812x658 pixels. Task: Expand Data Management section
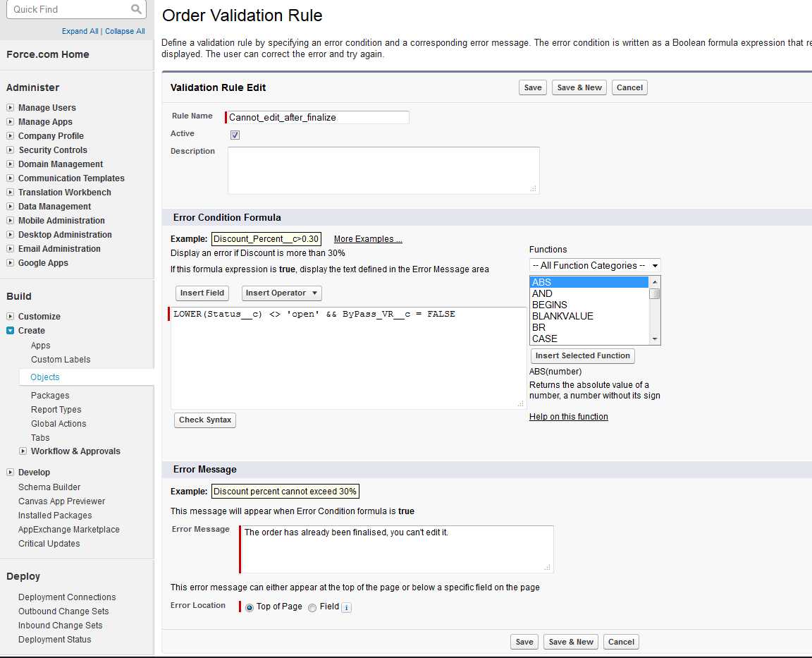(10, 206)
